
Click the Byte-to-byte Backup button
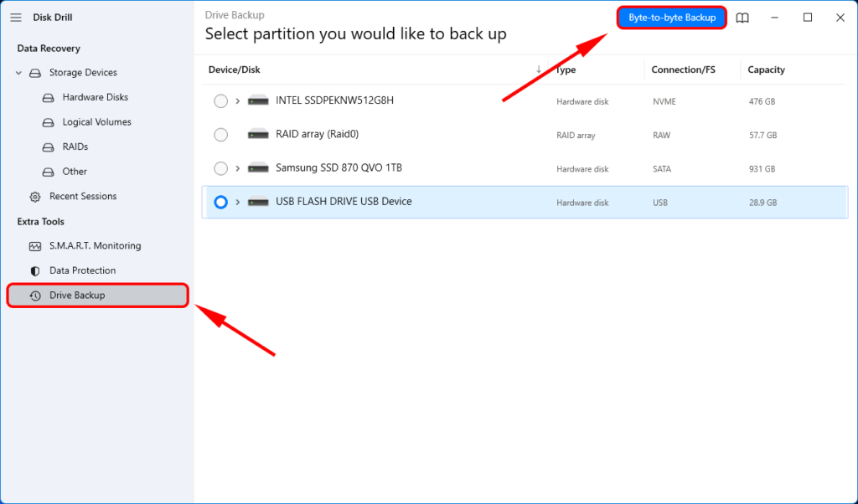click(671, 18)
